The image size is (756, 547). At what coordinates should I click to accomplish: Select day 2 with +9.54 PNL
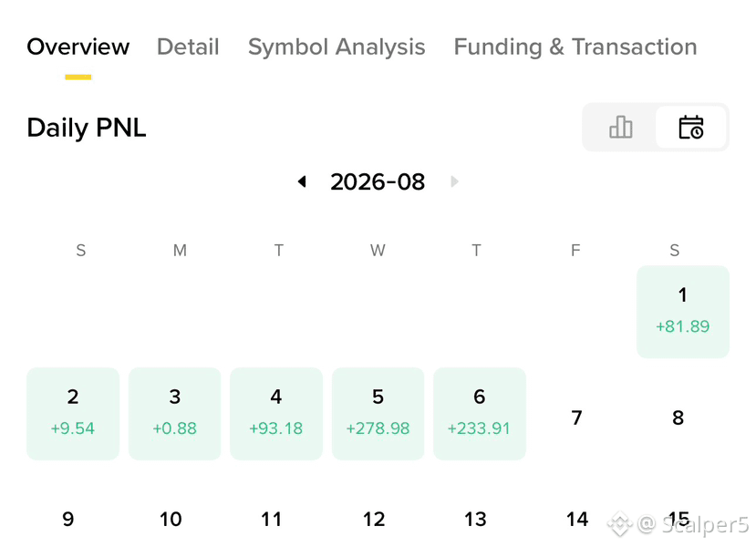pyautogui.click(x=73, y=414)
